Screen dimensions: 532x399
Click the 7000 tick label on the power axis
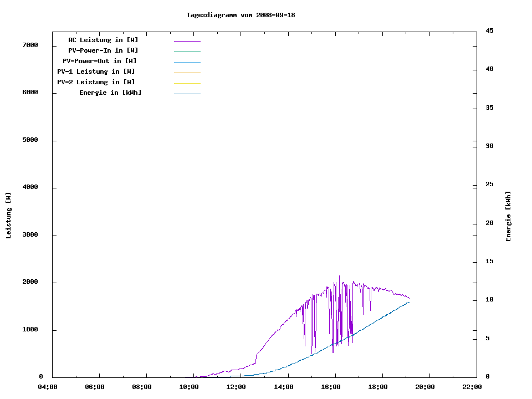coord(30,45)
